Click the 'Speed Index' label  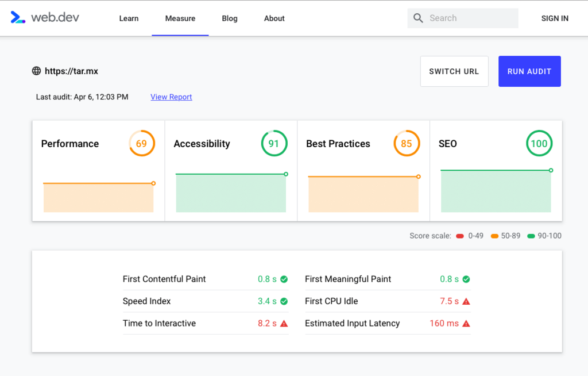(146, 301)
